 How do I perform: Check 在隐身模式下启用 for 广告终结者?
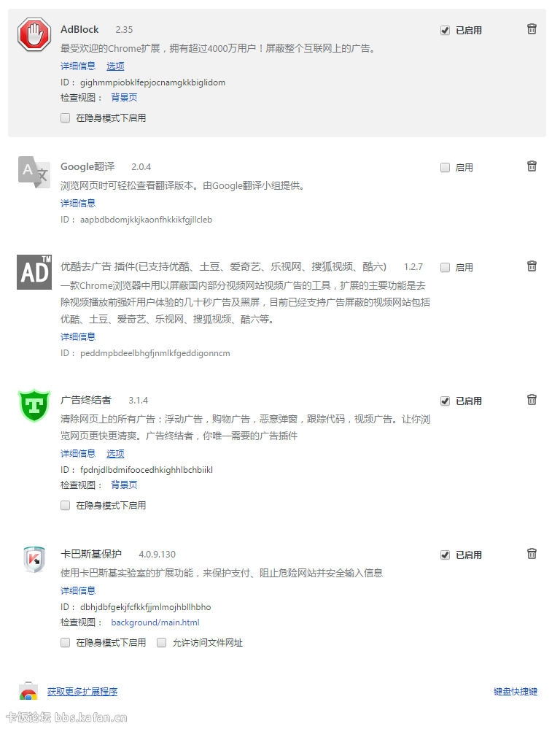65,506
